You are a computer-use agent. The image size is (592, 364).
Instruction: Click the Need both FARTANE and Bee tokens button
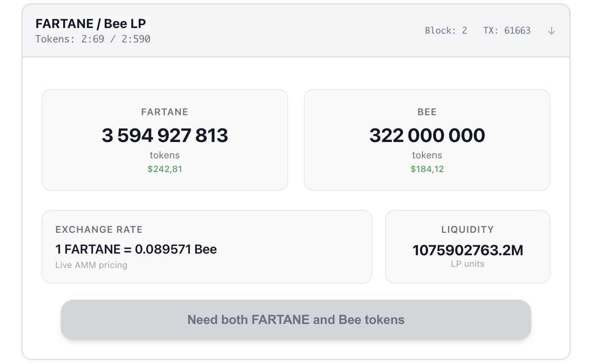click(296, 320)
